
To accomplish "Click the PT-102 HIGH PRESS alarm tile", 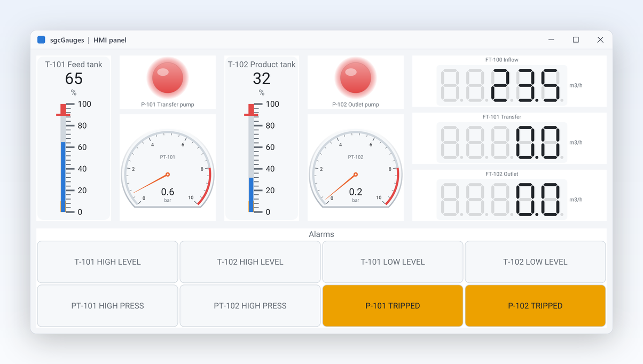I will click(x=250, y=306).
